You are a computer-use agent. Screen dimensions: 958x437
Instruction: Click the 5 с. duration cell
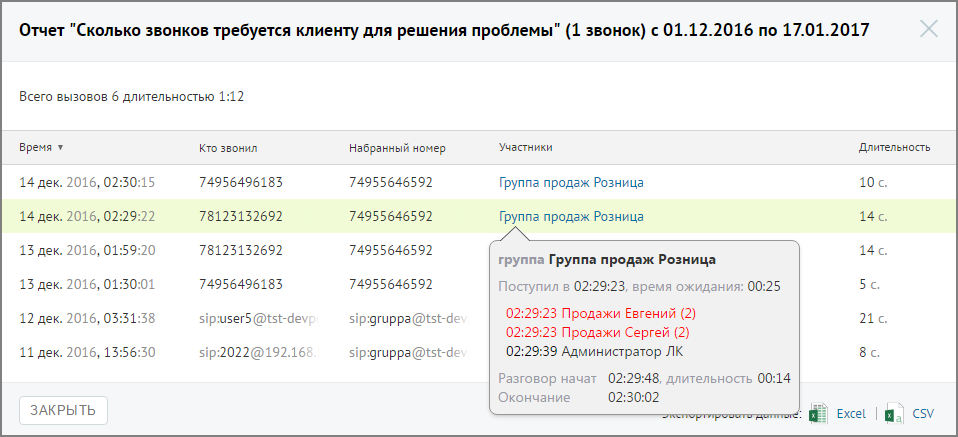869,284
